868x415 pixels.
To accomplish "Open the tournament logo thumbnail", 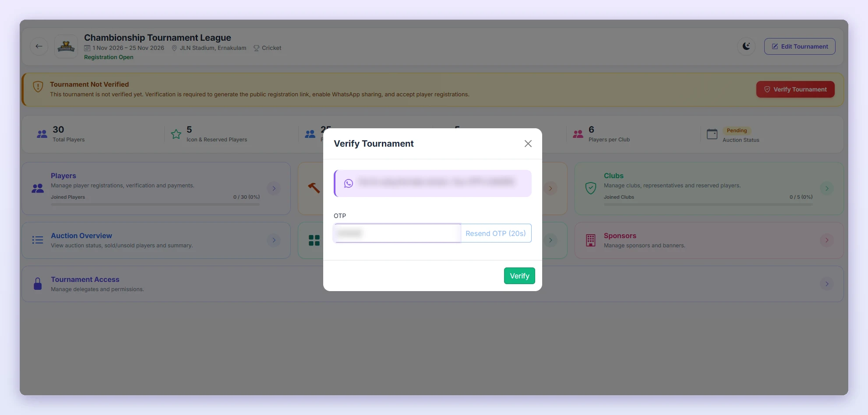I will coord(66,46).
